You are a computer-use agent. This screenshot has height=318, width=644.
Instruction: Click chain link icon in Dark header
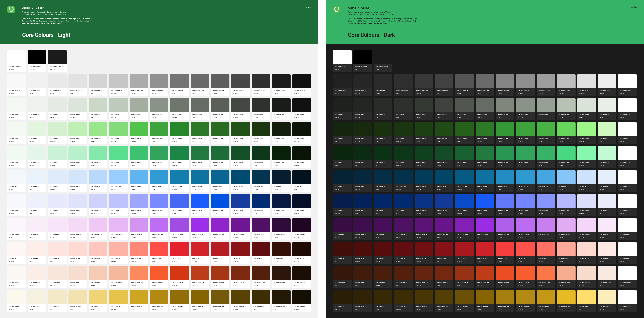click(x=632, y=7)
